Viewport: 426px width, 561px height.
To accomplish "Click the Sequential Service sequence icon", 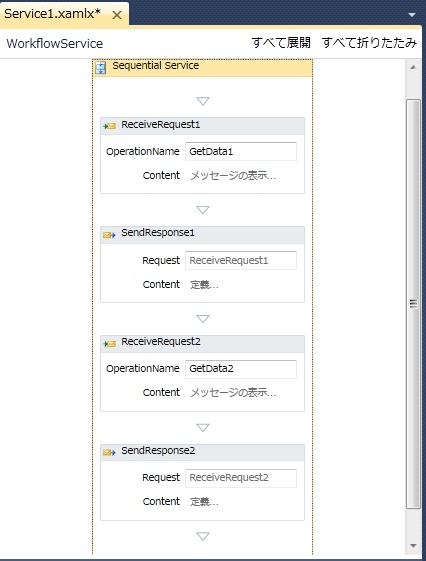I will click(x=101, y=68).
